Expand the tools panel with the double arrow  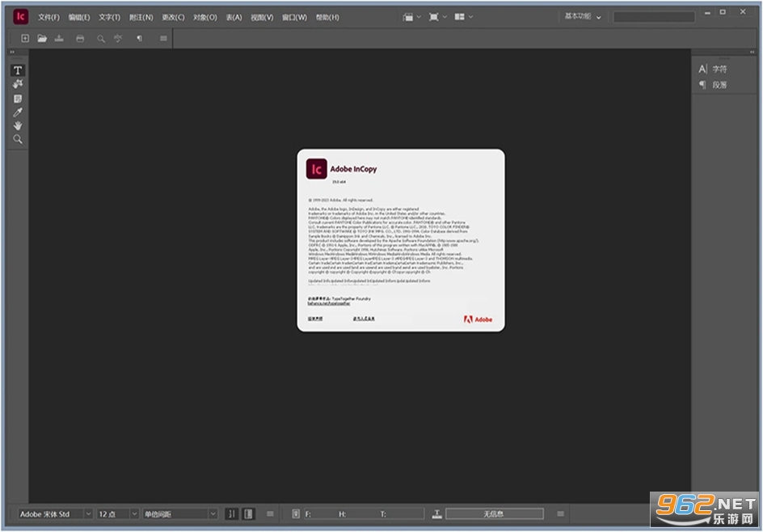[x=12, y=52]
